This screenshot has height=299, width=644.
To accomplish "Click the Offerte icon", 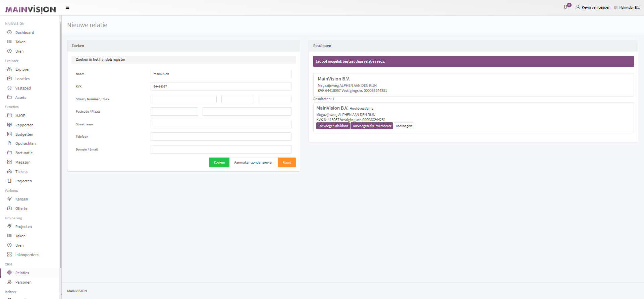I will coord(9,208).
